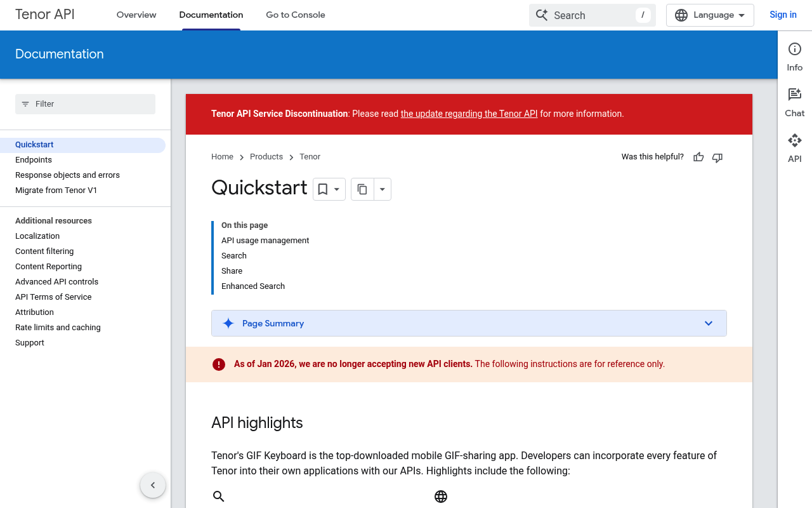Click the API highlights heading

257,423
